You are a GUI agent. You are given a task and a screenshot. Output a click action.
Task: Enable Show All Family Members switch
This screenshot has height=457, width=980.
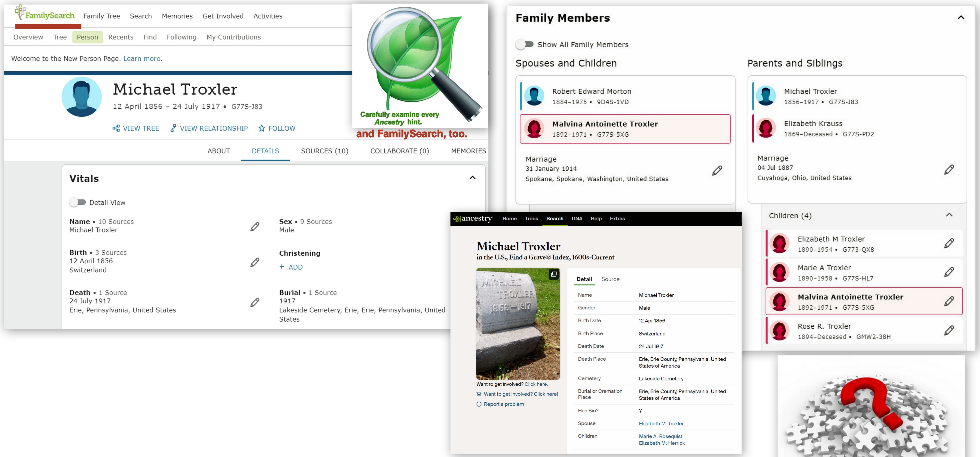(525, 45)
